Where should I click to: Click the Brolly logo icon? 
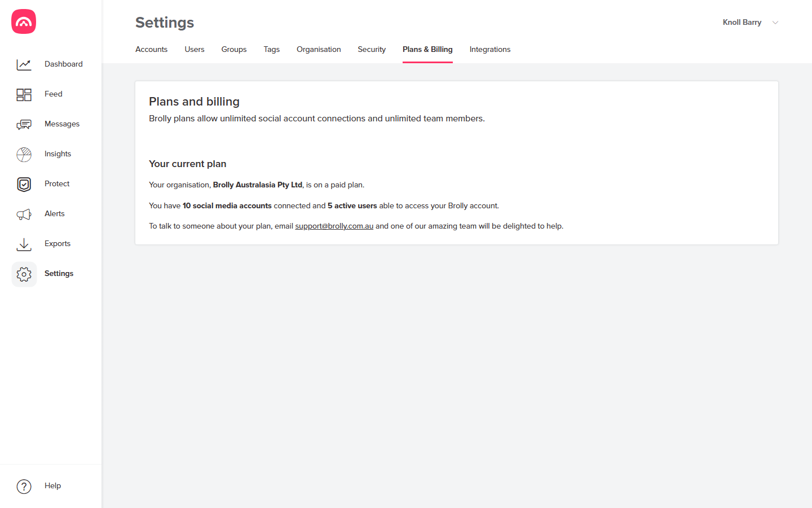(24, 21)
